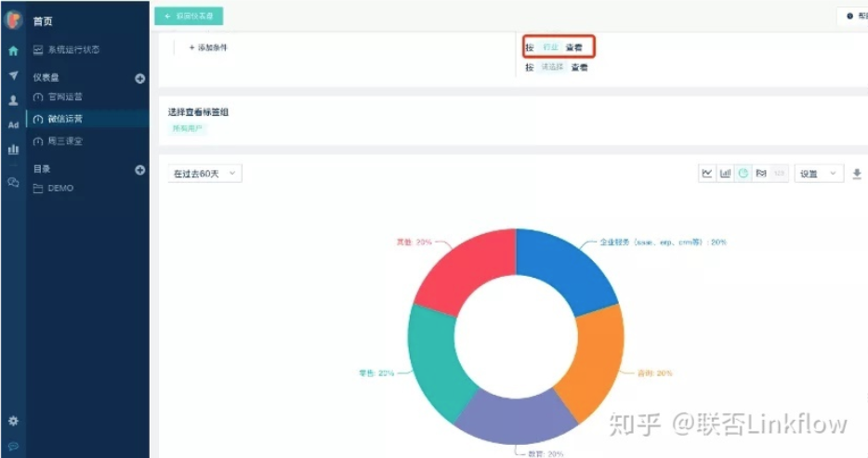The image size is (868, 458).
Task: Add a new dashboard with 仪表盘 plus
Action: click(140, 79)
